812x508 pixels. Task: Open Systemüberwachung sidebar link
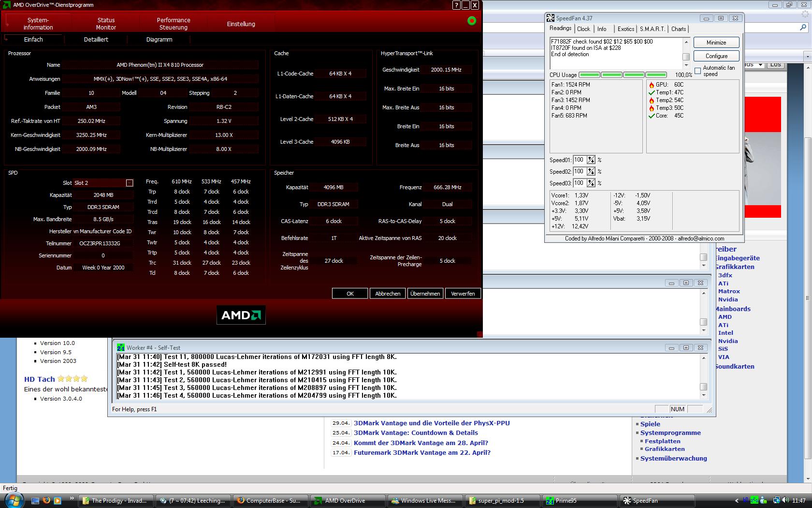673,458
